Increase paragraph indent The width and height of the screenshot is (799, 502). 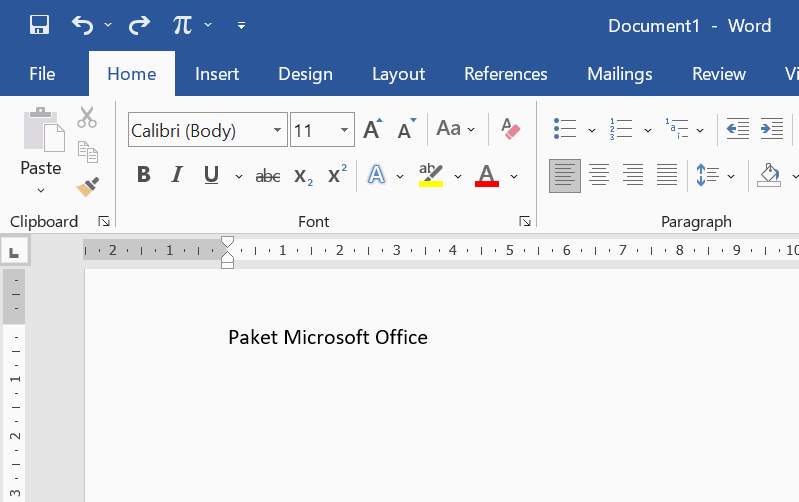[771, 129]
